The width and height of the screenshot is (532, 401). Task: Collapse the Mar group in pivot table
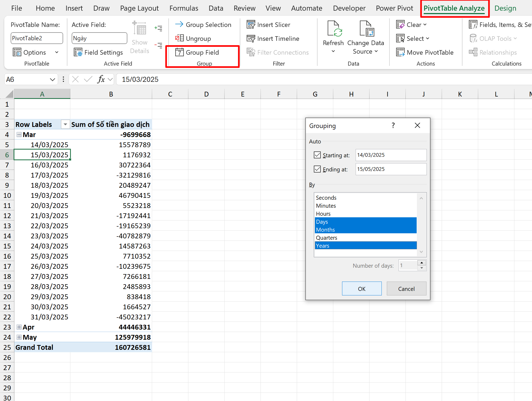point(19,135)
